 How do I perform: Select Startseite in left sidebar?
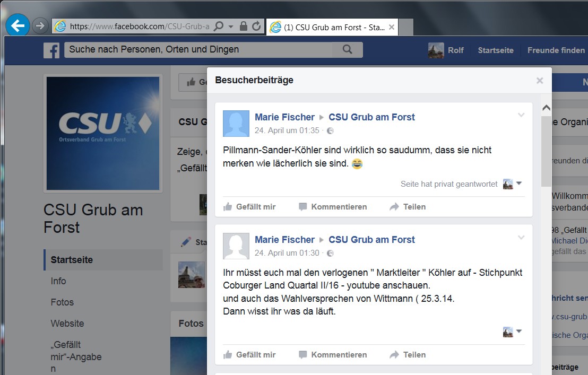coord(103,259)
